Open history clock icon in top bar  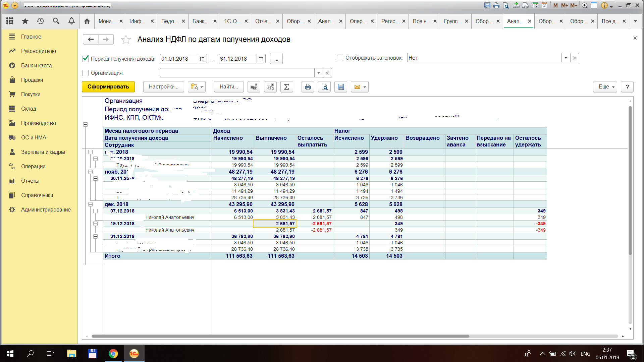pos(40,21)
